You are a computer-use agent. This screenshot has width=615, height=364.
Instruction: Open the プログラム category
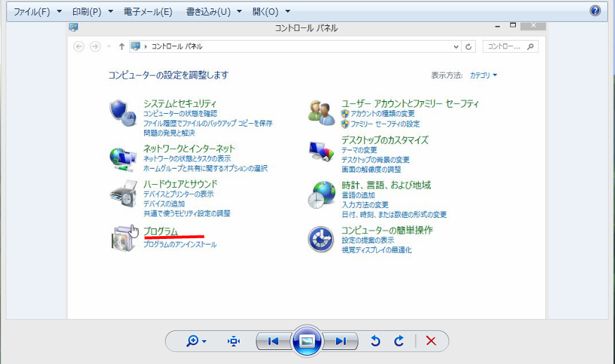tap(161, 231)
